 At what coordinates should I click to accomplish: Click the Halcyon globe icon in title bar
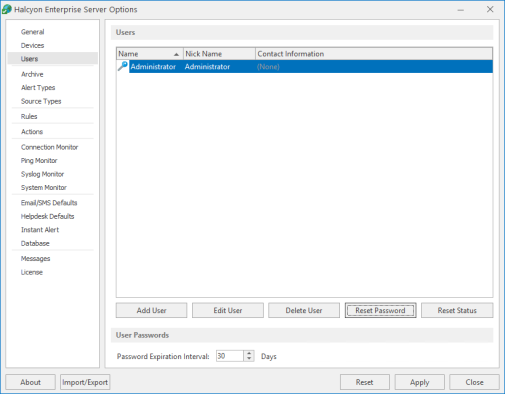coord(7,9)
